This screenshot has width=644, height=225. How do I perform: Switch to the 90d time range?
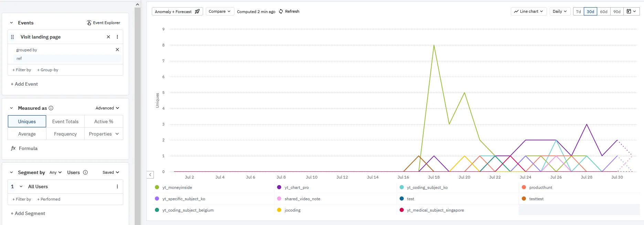click(x=617, y=11)
